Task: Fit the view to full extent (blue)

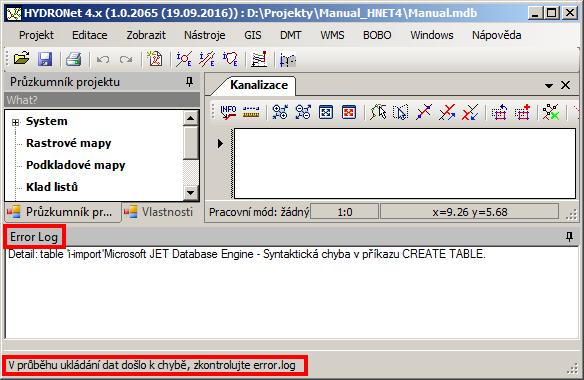Action: click(326, 112)
